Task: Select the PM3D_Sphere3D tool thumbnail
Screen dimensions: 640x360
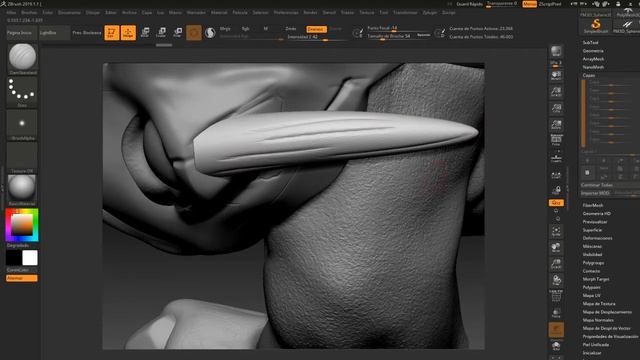Action: coord(626,26)
